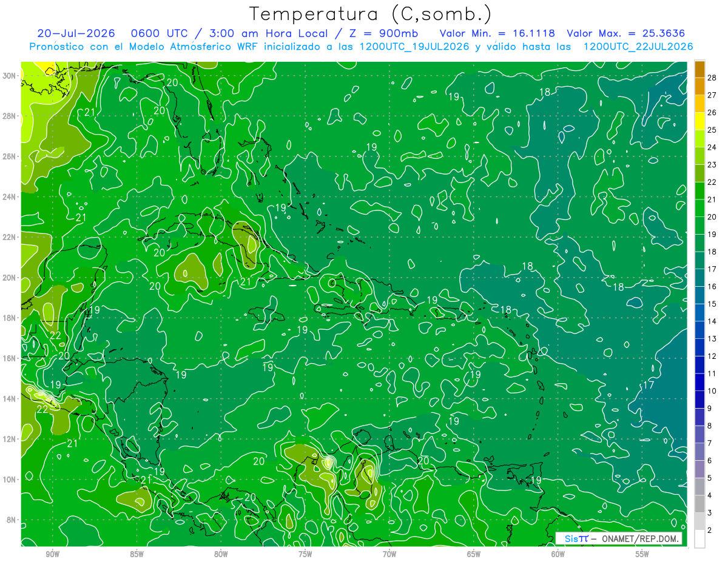Image resolution: width=728 pixels, height=562 pixels.
Task: Click colorbar scale value "15"
Action: coord(713,304)
